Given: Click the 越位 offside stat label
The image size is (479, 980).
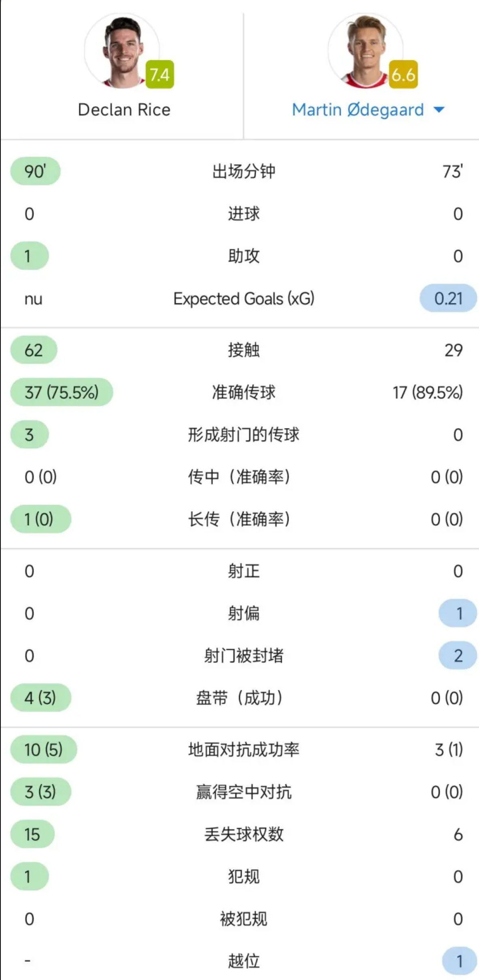Looking at the screenshot, I should (x=244, y=961).
